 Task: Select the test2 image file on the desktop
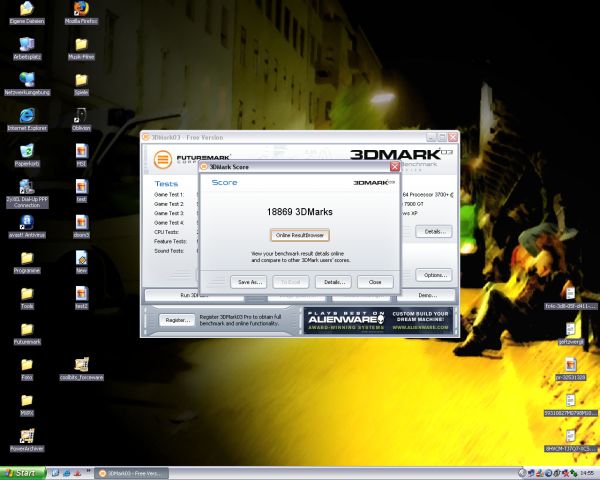point(82,298)
